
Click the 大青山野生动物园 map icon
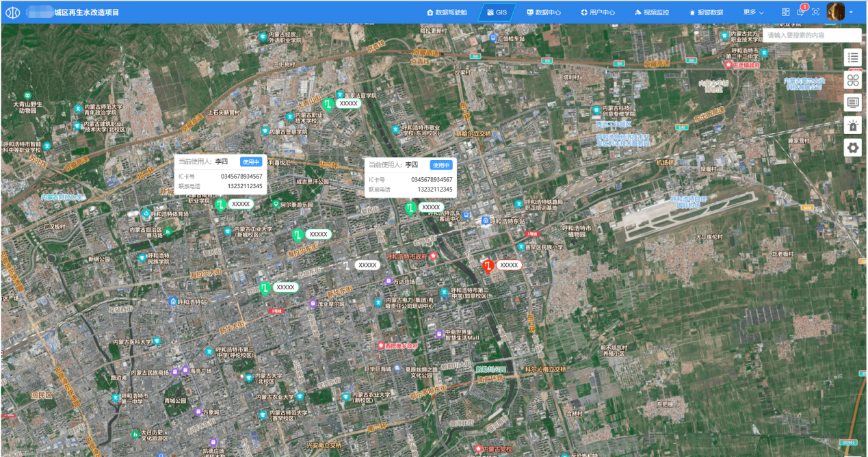pos(27,95)
